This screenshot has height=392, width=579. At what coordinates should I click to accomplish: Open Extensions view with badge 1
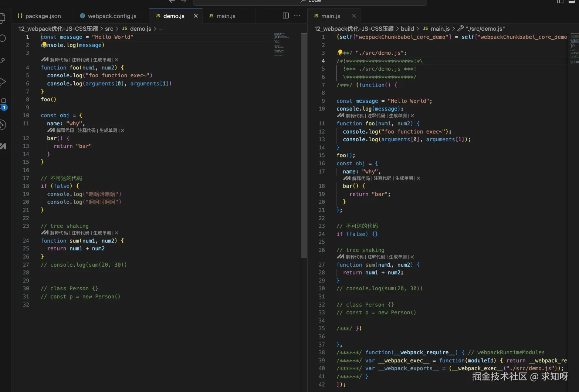[x=3, y=103]
